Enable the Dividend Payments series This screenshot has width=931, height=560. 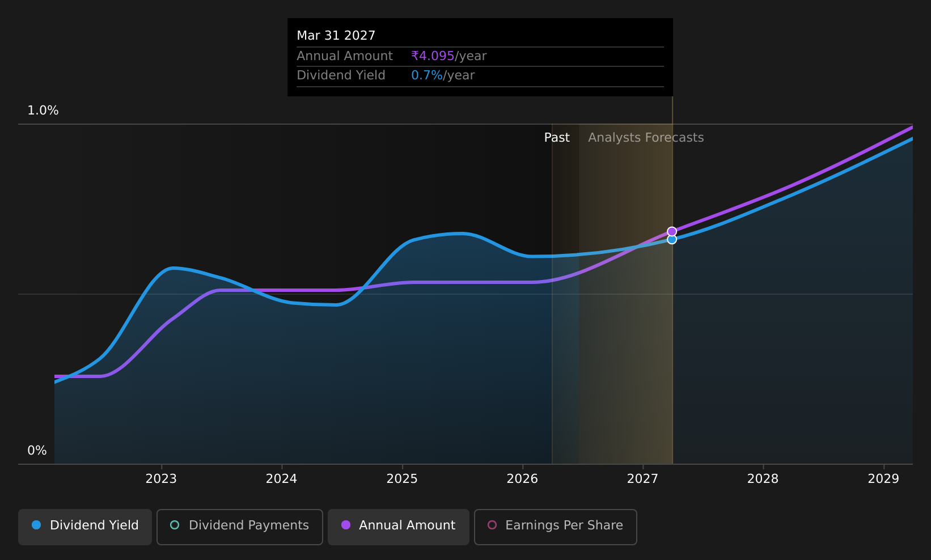239,527
